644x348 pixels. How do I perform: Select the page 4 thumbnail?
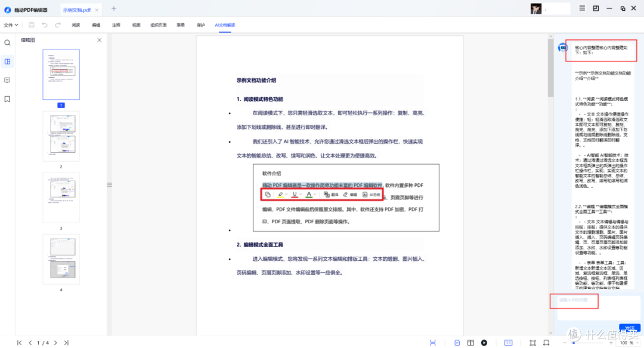(61, 259)
